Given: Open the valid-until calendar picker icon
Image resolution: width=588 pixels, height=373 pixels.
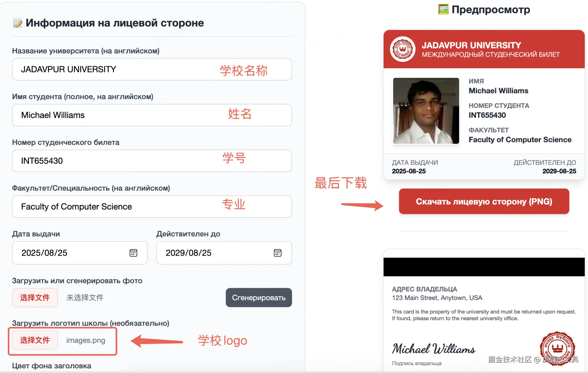Looking at the screenshot, I should coord(278,253).
